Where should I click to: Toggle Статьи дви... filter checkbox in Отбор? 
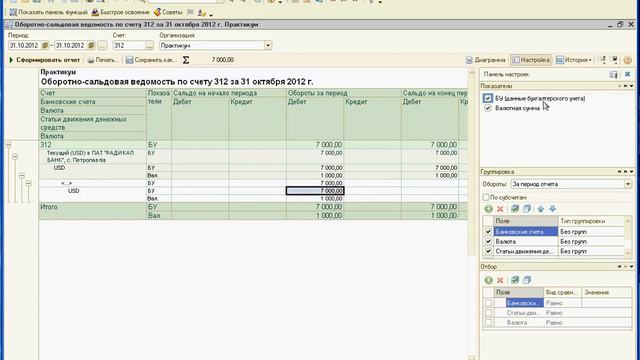click(x=488, y=313)
